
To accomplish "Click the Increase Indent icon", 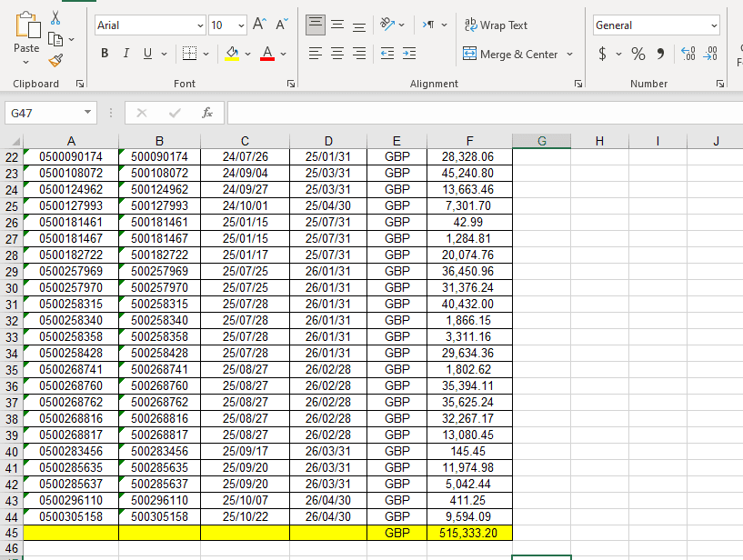I will click(x=408, y=54).
